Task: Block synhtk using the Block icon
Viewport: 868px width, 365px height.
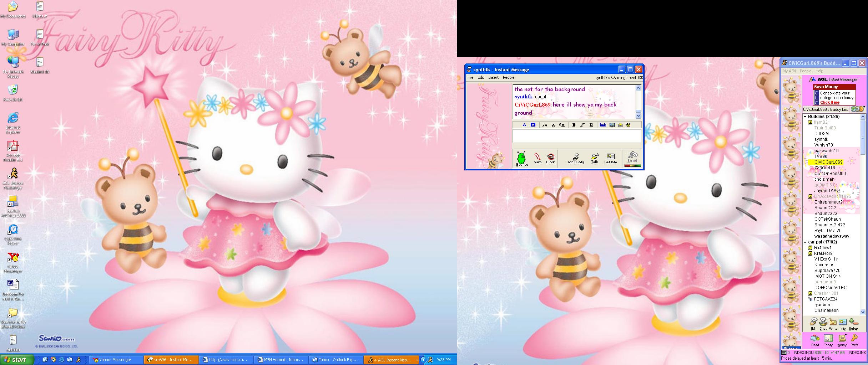Action: click(550, 158)
